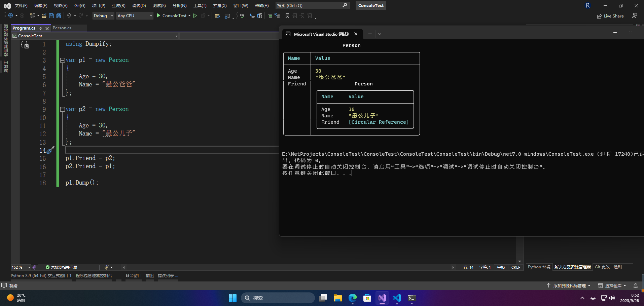
Task: Click Start Without Debugging outline play icon
Action: (195, 16)
